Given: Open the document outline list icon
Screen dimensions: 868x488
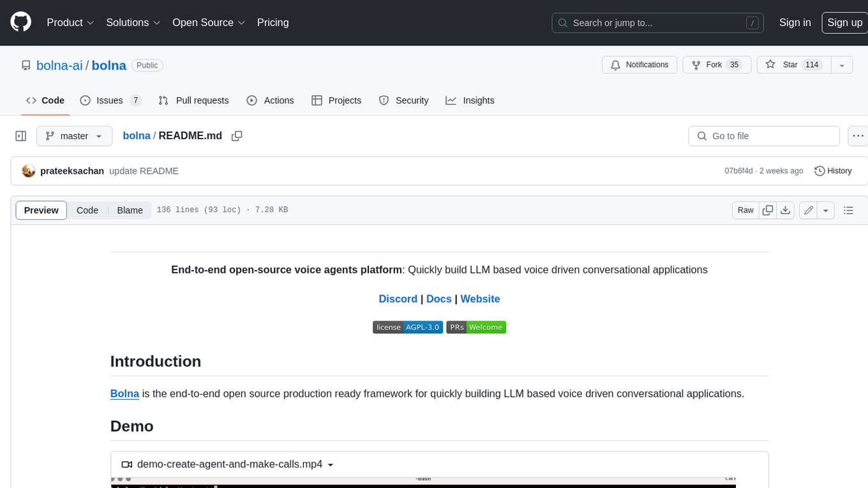Looking at the screenshot, I should pos(848,210).
